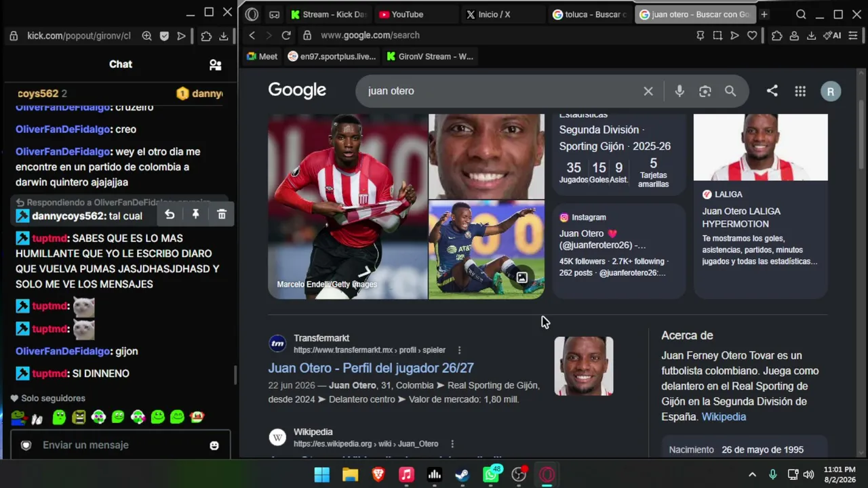Open the Juan Otero blue kit celebration photo

tap(486, 250)
